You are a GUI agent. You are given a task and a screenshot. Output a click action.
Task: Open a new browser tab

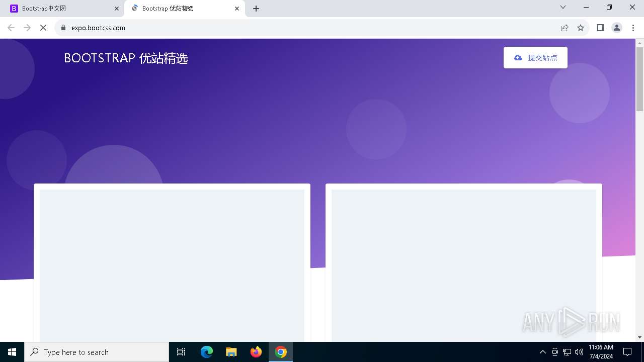[x=256, y=9]
